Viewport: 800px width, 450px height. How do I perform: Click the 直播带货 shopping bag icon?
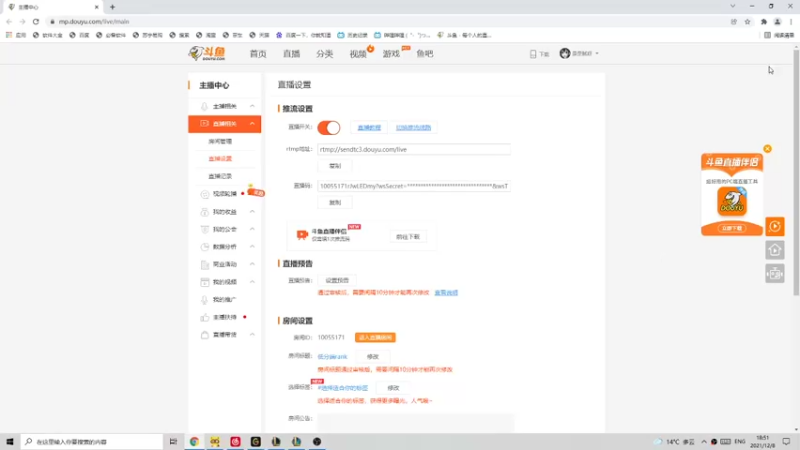pos(205,335)
